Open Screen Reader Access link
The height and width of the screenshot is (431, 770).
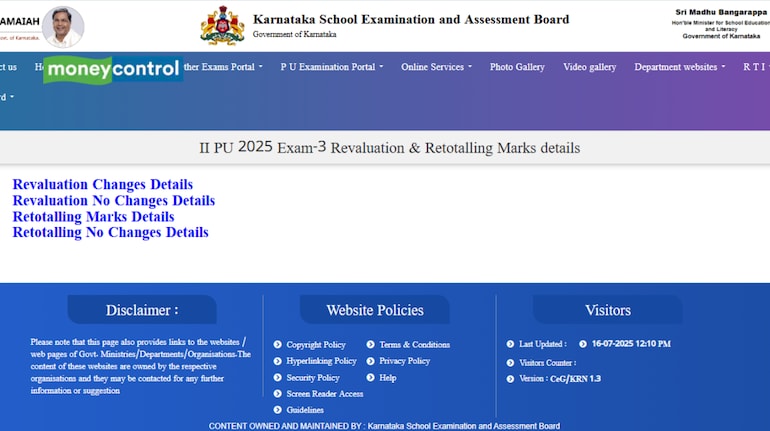click(325, 394)
